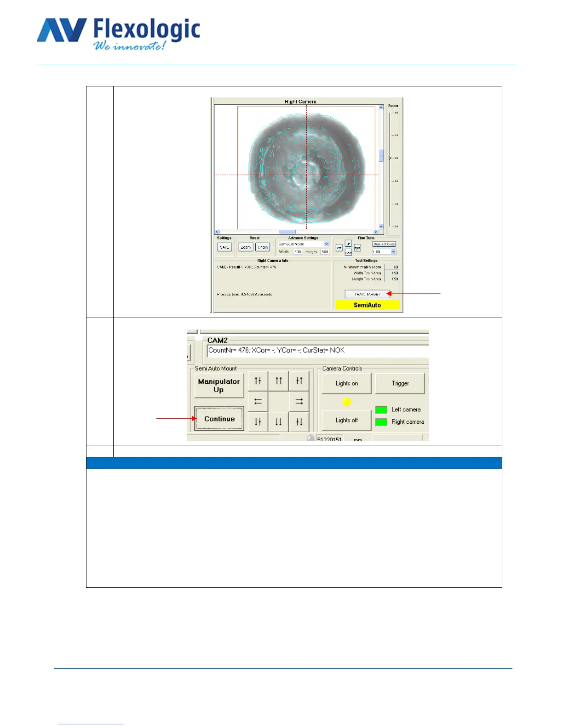The height and width of the screenshot is (728, 563).
Task: Click the bottom-left rotate arrows button
Action: coord(258,422)
